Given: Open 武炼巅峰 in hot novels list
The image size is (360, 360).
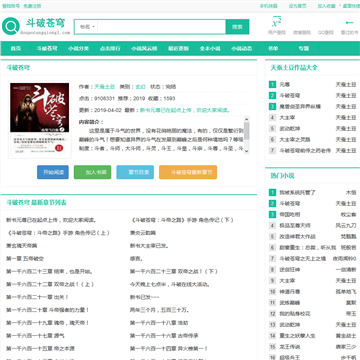Looking at the screenshot, I should (x=290, y=303).
